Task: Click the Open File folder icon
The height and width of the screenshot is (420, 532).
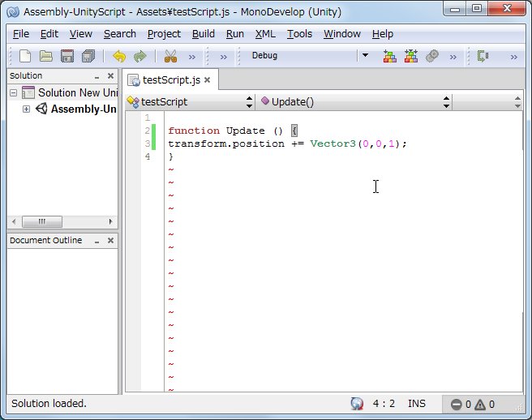Action: tap(46, 56)
